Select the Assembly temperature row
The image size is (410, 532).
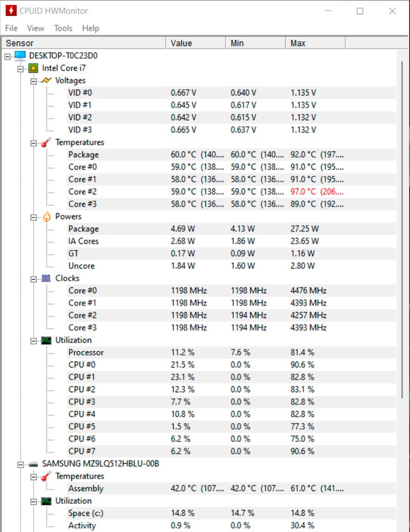point(232,488)
